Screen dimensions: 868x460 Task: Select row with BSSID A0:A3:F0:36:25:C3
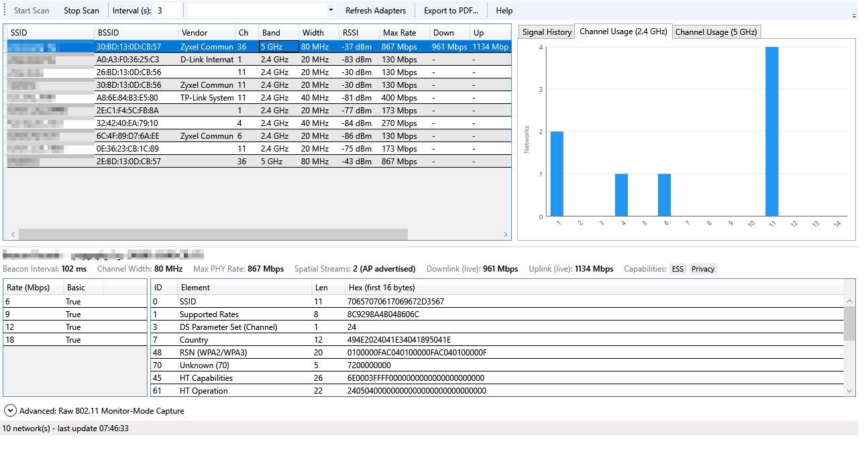click(259, 60)
